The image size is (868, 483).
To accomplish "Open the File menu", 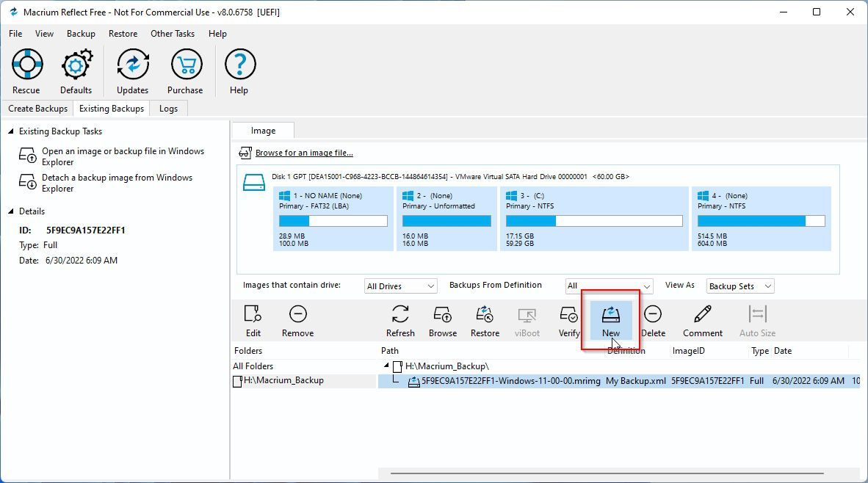I will [x=15, y=34].
